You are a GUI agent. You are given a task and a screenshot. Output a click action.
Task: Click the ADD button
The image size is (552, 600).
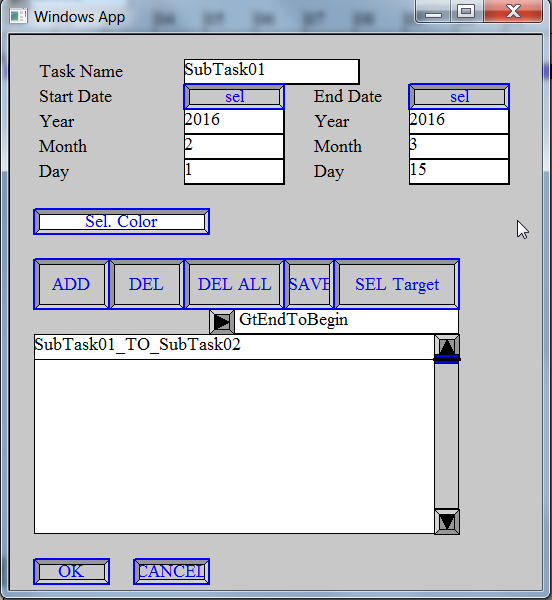click(71, 284)
